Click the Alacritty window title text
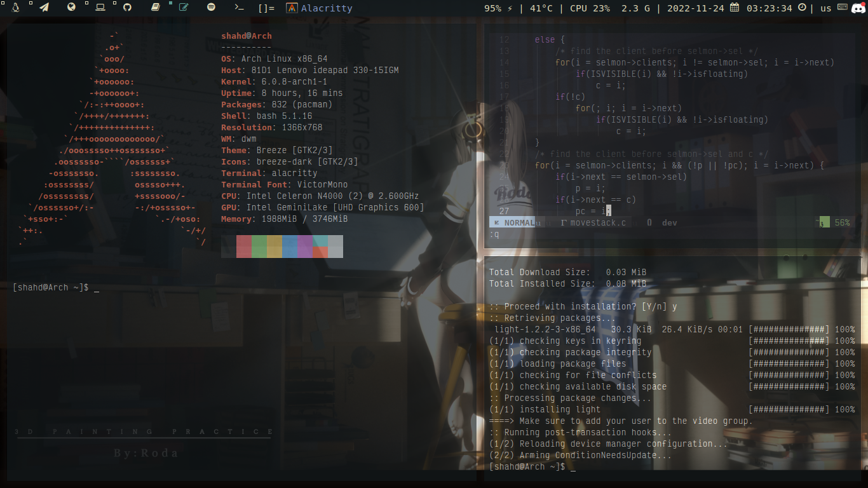The width and height of the screenshot is (868, 488). pyautogui.click(x=327, y=8)
